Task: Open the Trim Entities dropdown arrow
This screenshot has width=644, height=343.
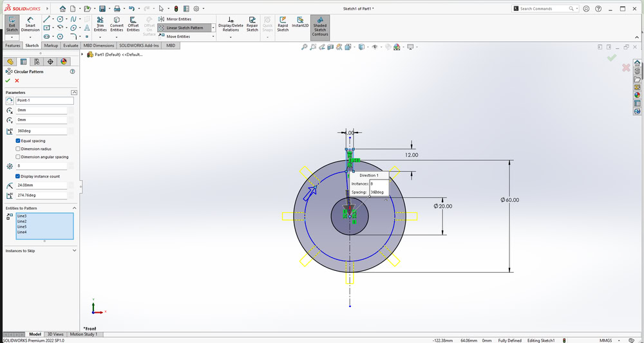Action: [x=100, y=37]
